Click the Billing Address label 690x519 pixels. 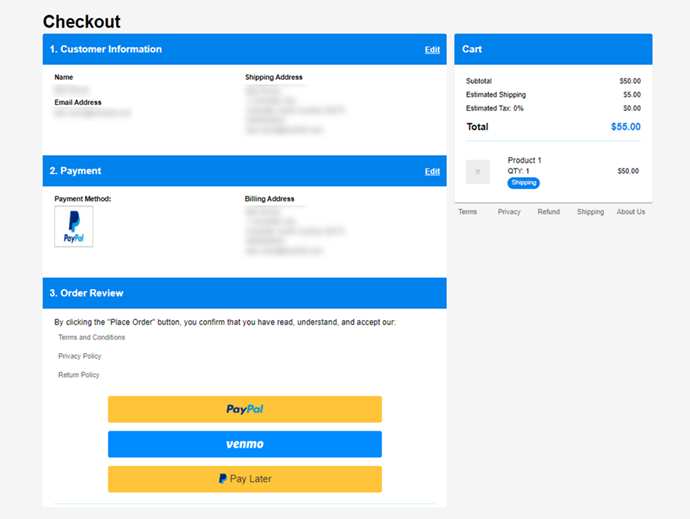point(269,199)
